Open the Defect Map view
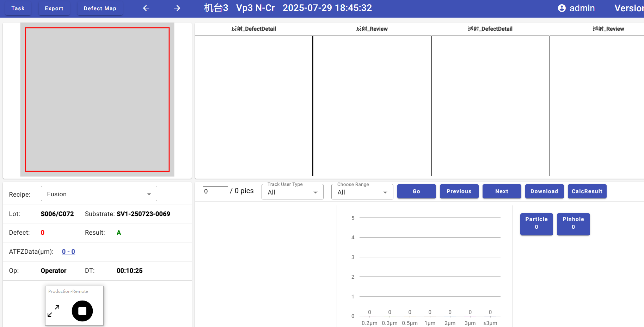 coord(100,8)
